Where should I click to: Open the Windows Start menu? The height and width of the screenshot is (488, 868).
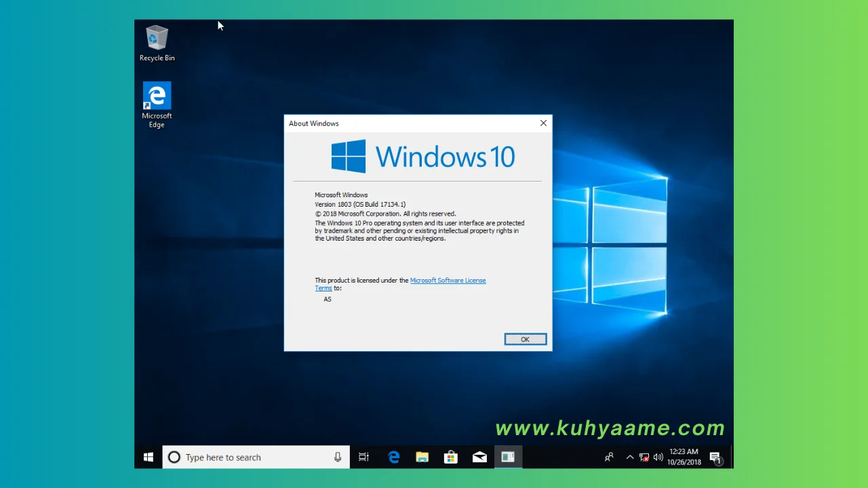tap(149, 457)
